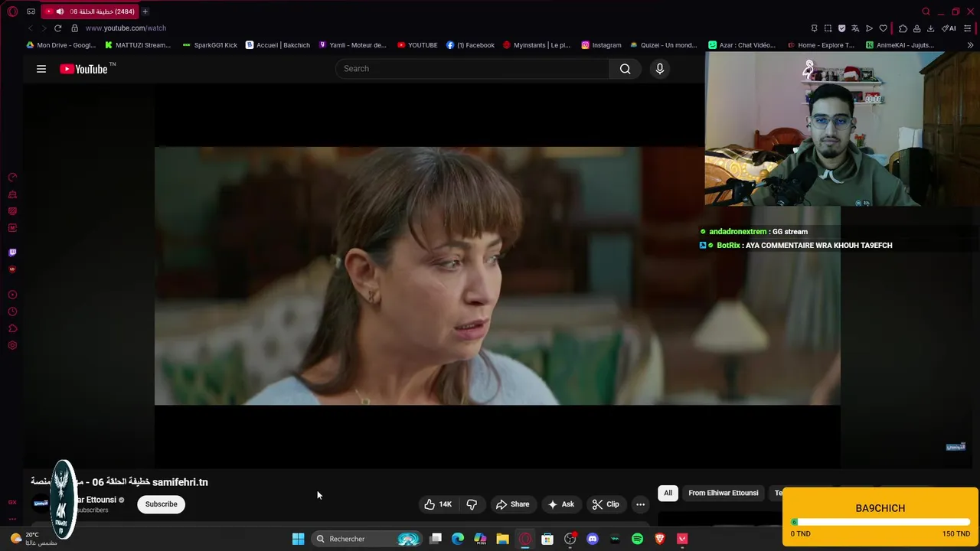The image size is (980, 551).
Task: Open the AnimeKAI bookmark
Action: click(900, 45)
